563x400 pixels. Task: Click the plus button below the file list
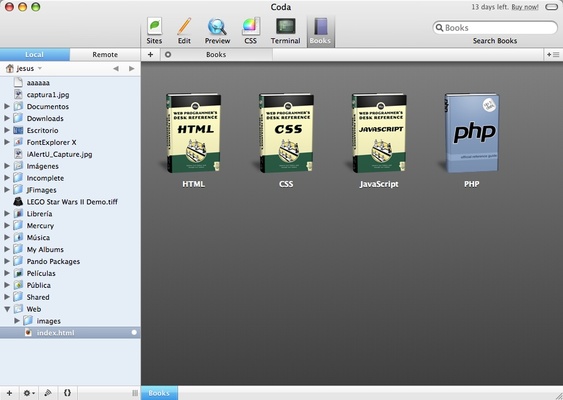pos(9,393)
